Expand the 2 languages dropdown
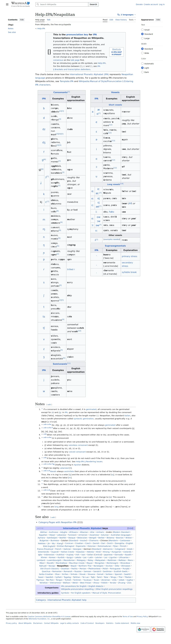The height and width of the screenshot is (644, 171). (x=127, y=15)
